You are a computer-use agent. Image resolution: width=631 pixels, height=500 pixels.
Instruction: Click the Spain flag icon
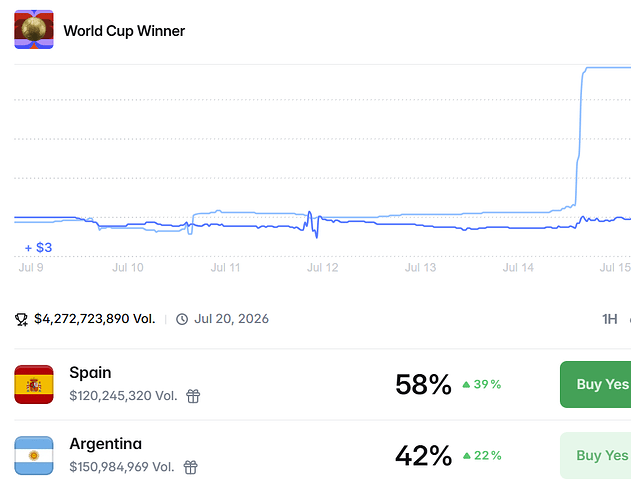pyautogui.click(x=34, y=384)
